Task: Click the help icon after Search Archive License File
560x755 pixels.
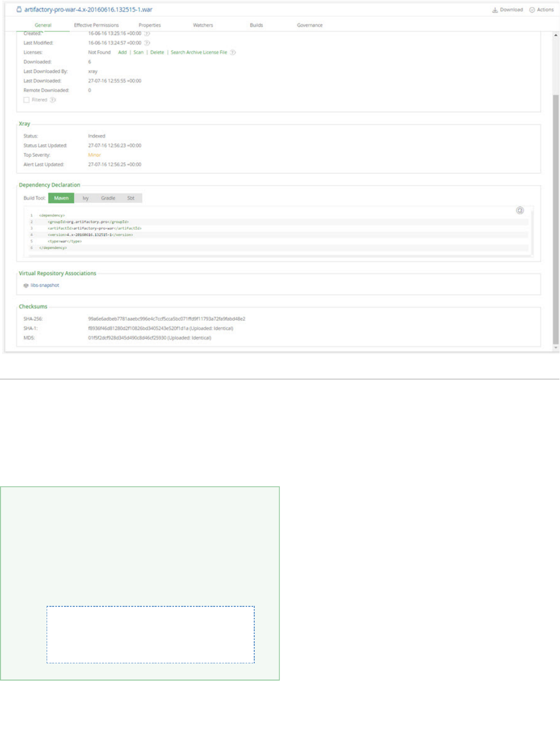Action: (233, 53)
